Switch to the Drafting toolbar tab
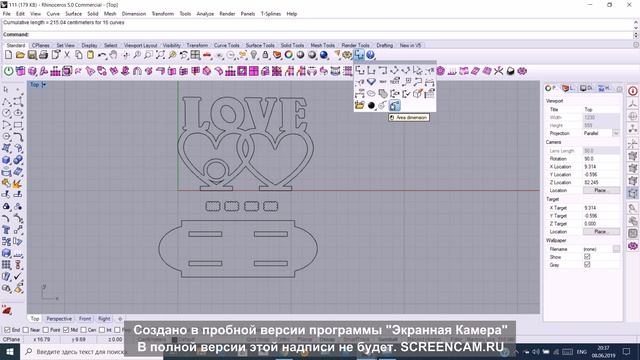This screenshot has width=640, height=360. pos(384,45)
